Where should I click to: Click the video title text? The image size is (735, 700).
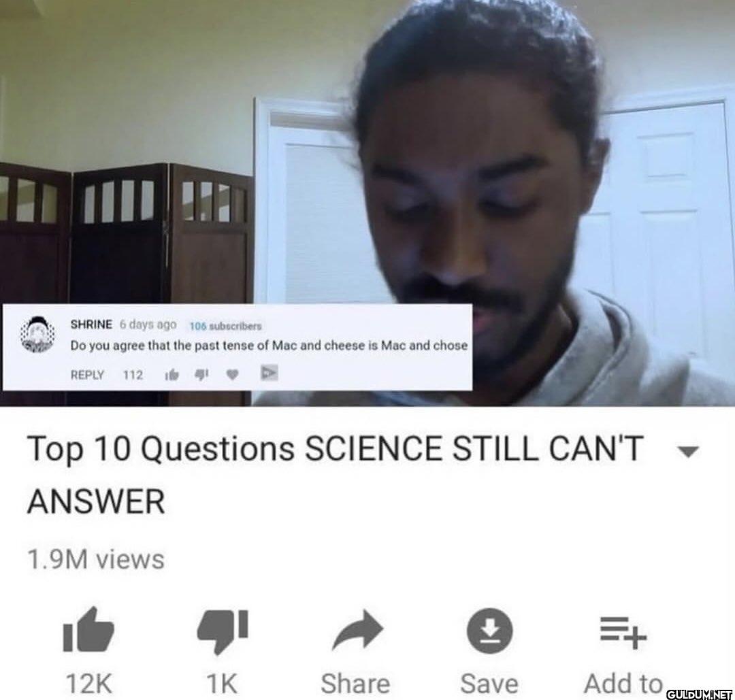pyautogui.click(x=335, y=475)
